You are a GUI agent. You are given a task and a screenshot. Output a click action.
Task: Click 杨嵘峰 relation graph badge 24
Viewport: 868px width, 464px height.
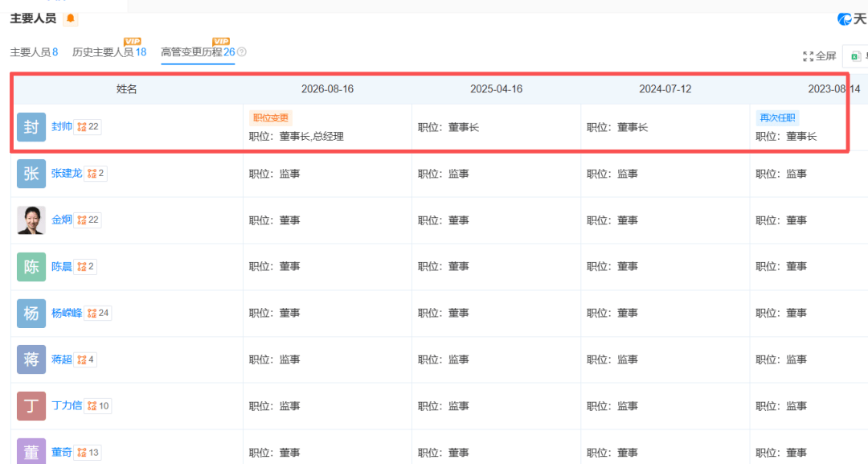point(97,313)
